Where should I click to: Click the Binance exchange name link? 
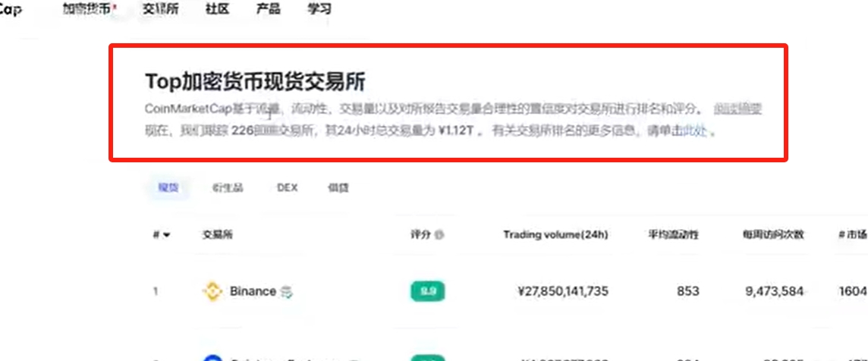tap(253, 291)
